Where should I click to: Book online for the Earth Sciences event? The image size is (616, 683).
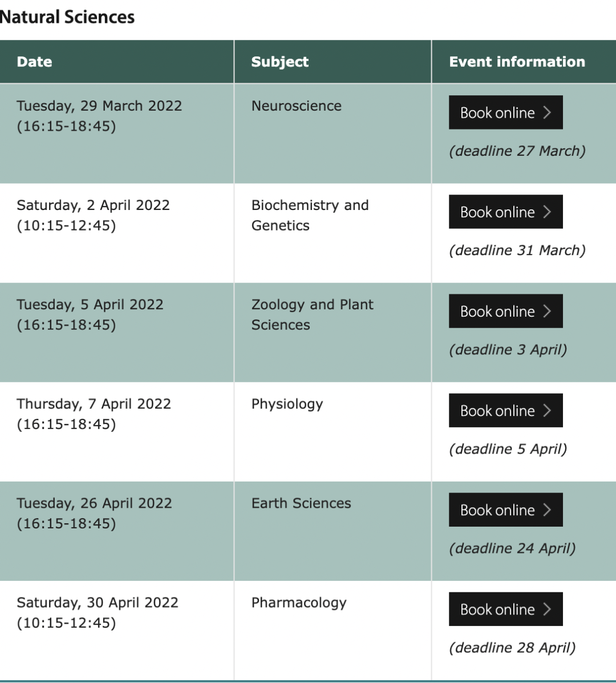(x=505, y=510)
